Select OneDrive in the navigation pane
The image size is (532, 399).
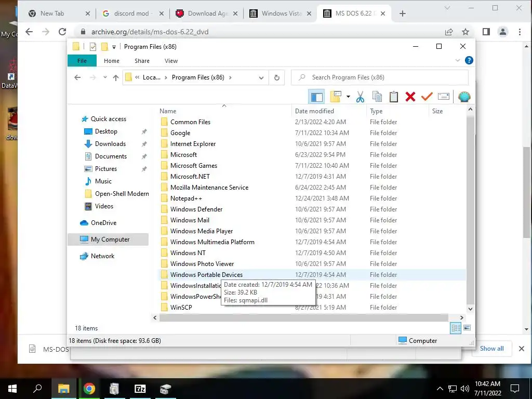click(x=103, y=223)
